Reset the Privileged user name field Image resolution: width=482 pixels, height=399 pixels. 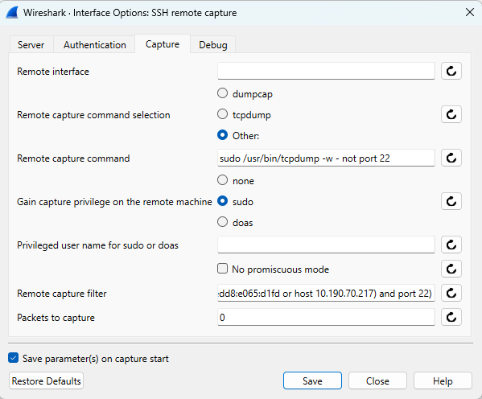pyautogui.click(x=451, y=245)
